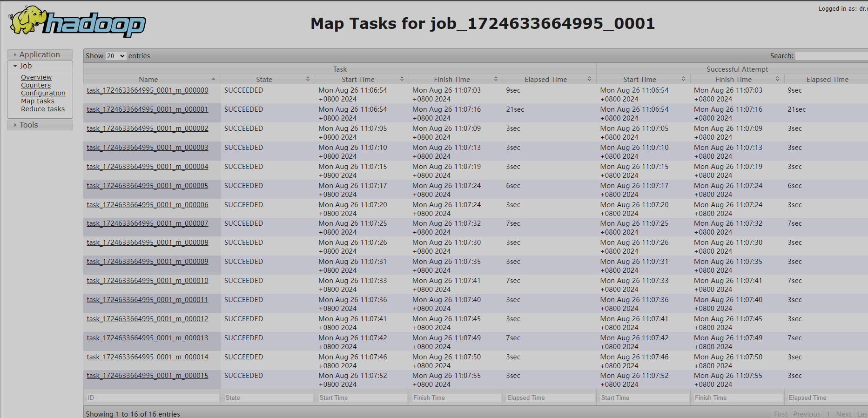This screenshot has width=868, height=418.
Task: Sort by Name column arrow icon
Action: (213, 79)
